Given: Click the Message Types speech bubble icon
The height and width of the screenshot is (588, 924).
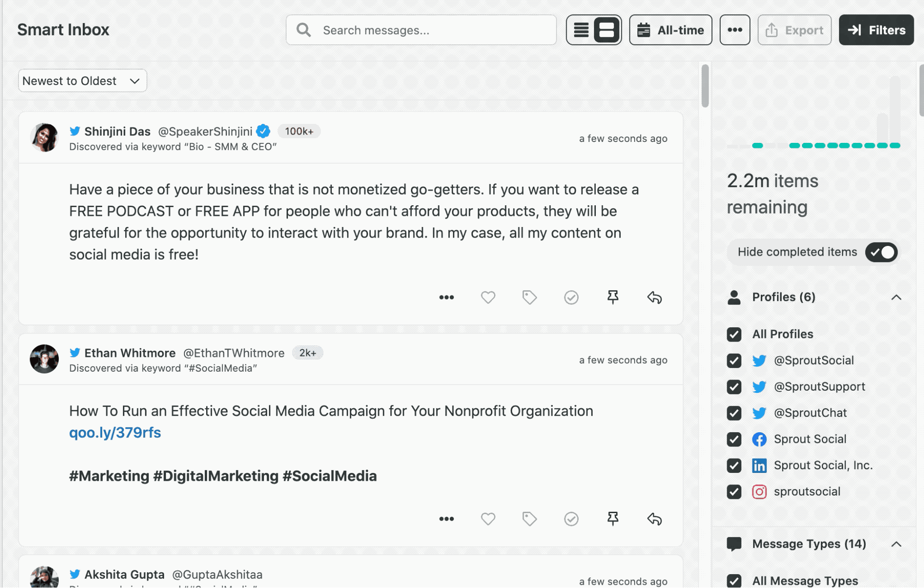Looking at the screenshot, I should pyautogui.click(x=734, y=544).
